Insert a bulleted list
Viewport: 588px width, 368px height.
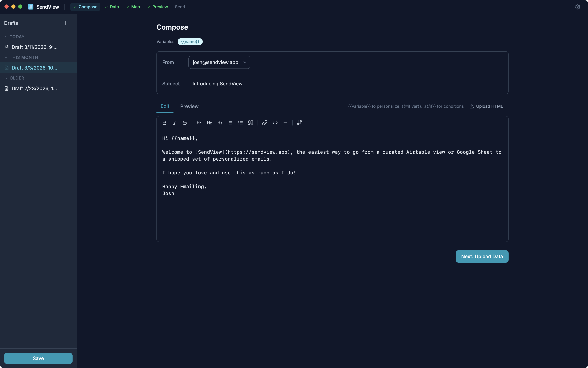230,123
